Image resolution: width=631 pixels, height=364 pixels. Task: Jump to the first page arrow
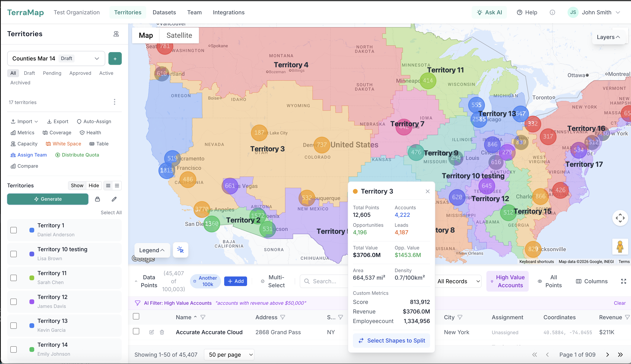tap(535, 354)
